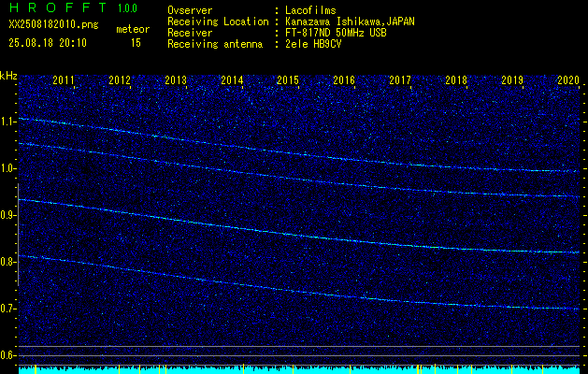Click the 0.8 kHz frequency label
The width and height of the screenshot is (588, 374).
click(7, 262)
